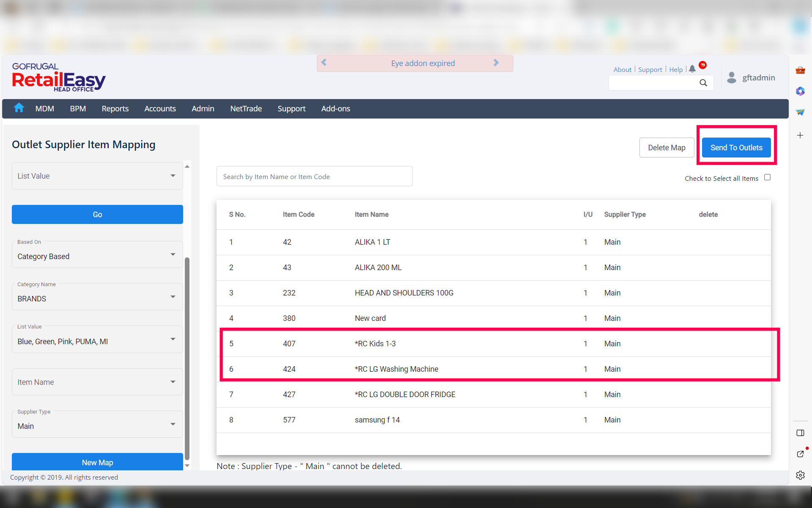Click the sidebar plus add icon
812x508 pixels.
tap(800, 135)
